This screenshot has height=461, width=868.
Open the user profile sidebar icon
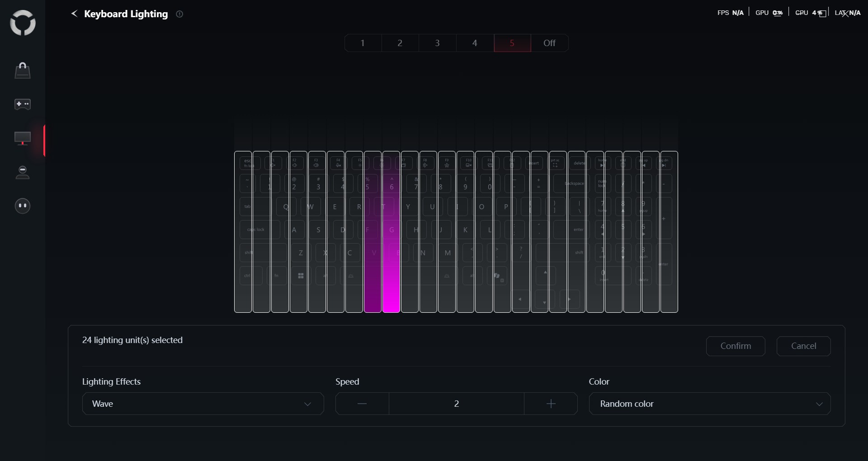(x=23, y=172)
